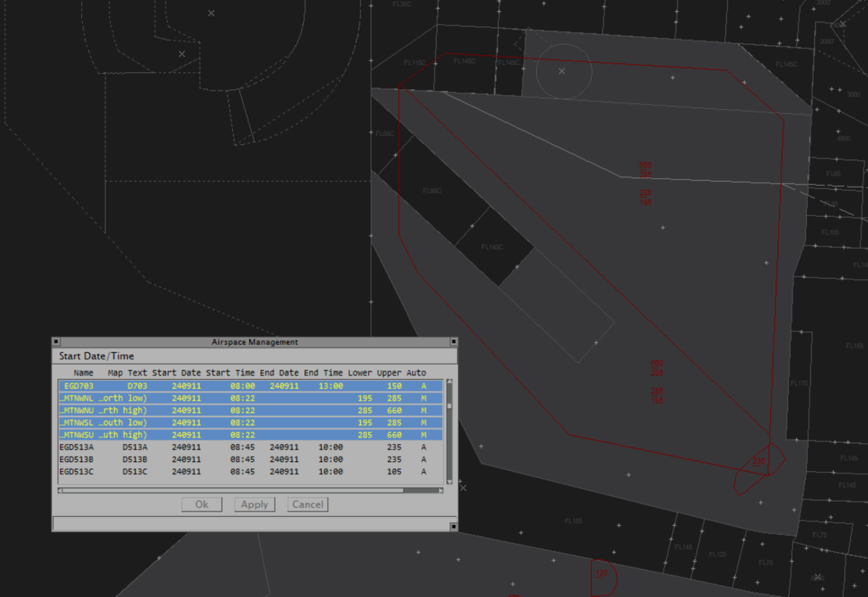Screen dimensions: 868x597
Task: Click the top-right Airspace Management corner button
Action: coord(454,342)
